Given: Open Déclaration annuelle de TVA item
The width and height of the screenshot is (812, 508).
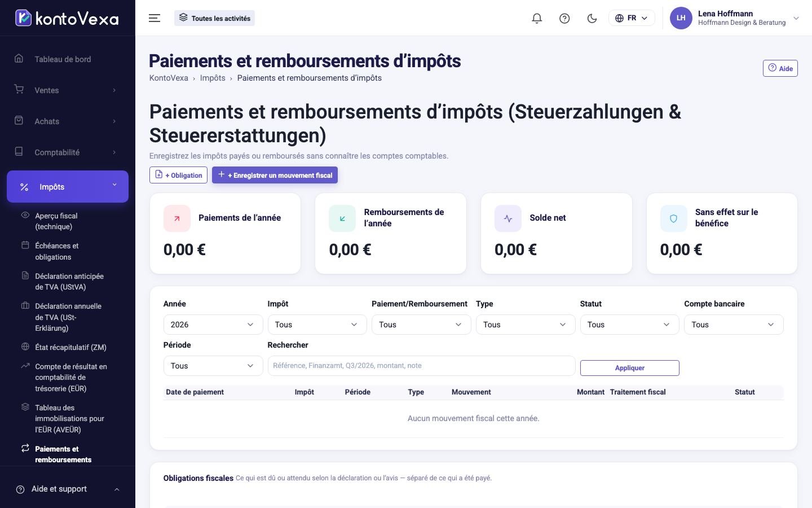Looking at the screenshot, I should pos(68,317).
